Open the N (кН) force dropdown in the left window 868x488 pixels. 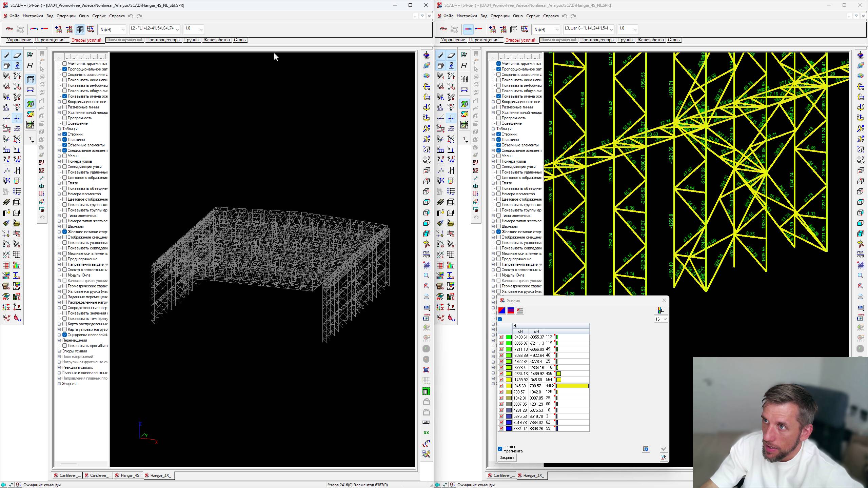(122, 30)
